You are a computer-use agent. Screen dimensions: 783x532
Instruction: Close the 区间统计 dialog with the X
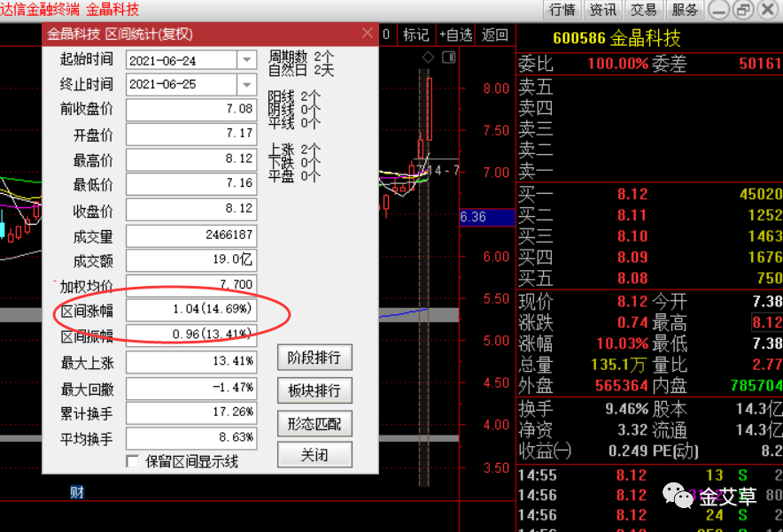point(367,34)
